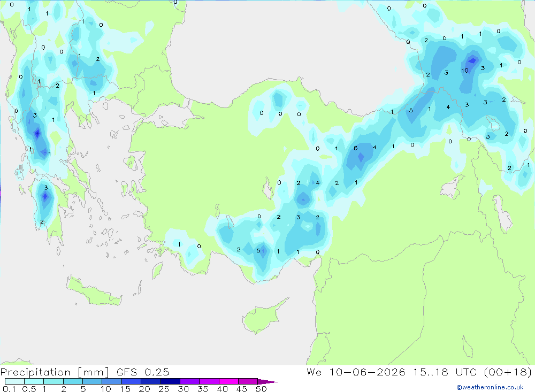The image size is (535, 392).
Task: Click the 40–45 mm magenta legend swatch
Action: [228, 381]
